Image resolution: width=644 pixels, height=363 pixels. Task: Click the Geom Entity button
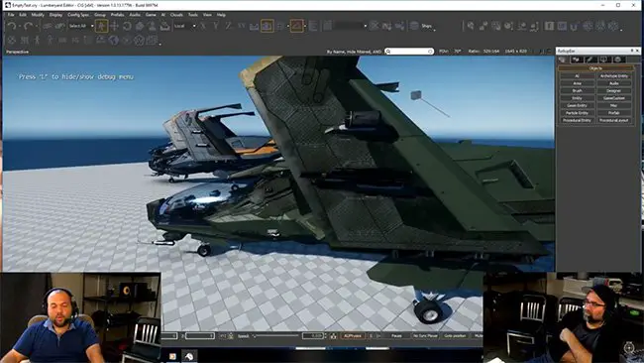click(577, 106)
